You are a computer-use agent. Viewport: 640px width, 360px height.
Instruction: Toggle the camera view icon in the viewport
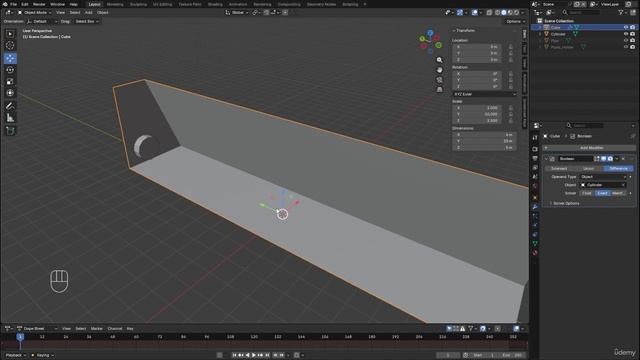pyautogui.click(x=440, y=80)
